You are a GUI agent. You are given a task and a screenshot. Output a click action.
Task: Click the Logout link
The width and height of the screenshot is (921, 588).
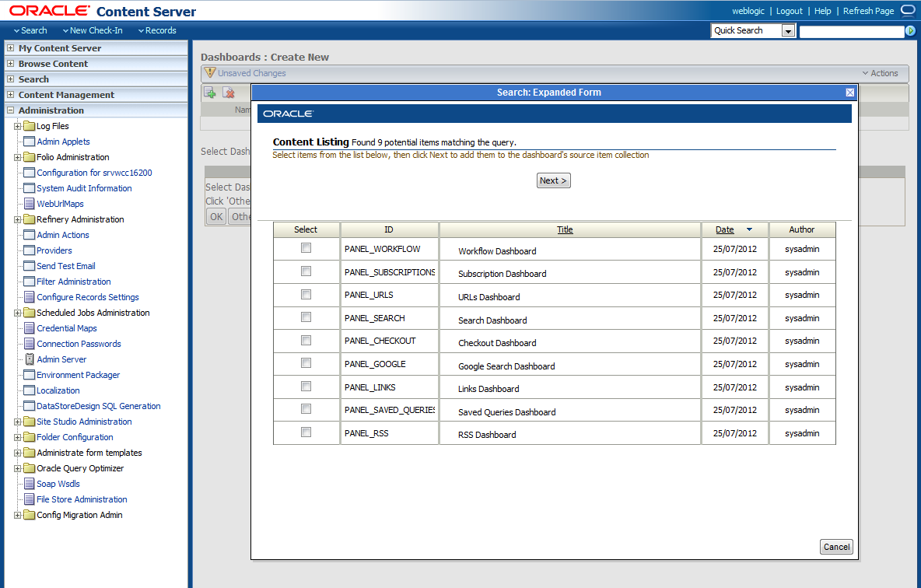pyautogui.click(x=789, y=11)
